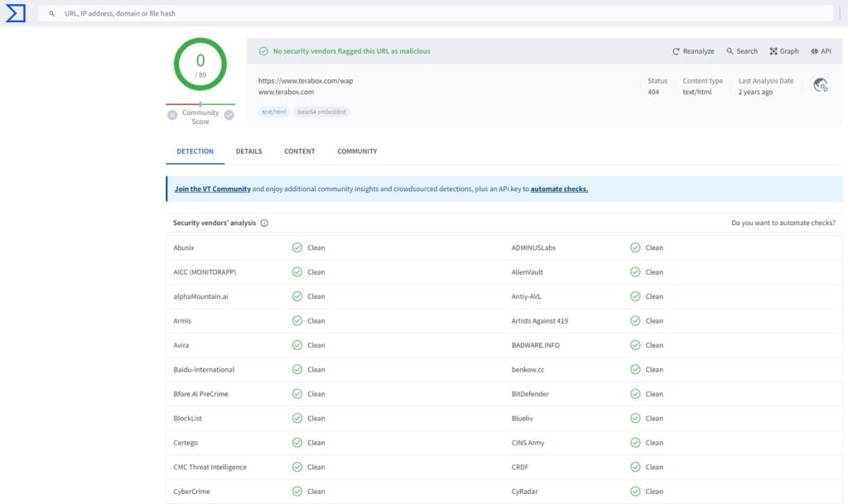Select the text/html tag chip
The image size is (848, 504).
273,112
